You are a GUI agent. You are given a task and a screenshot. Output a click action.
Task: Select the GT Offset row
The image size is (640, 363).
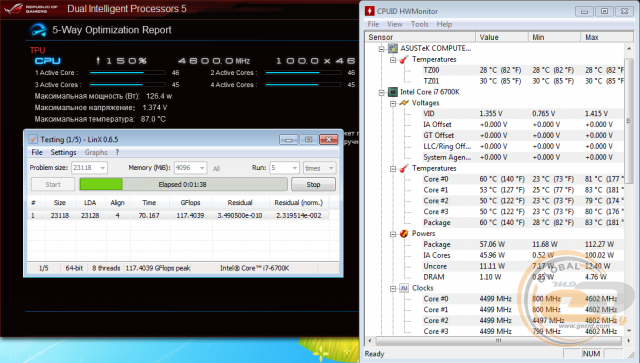pos(523,136)
